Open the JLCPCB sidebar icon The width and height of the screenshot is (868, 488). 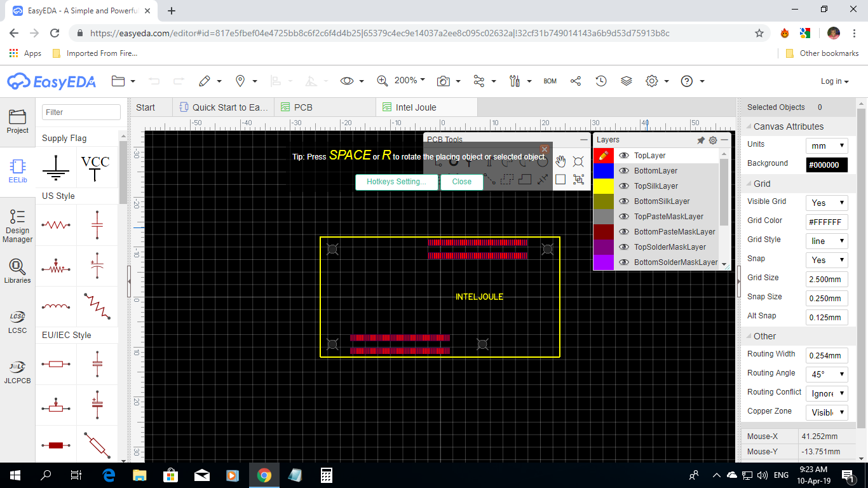click(x=18, y=372)
